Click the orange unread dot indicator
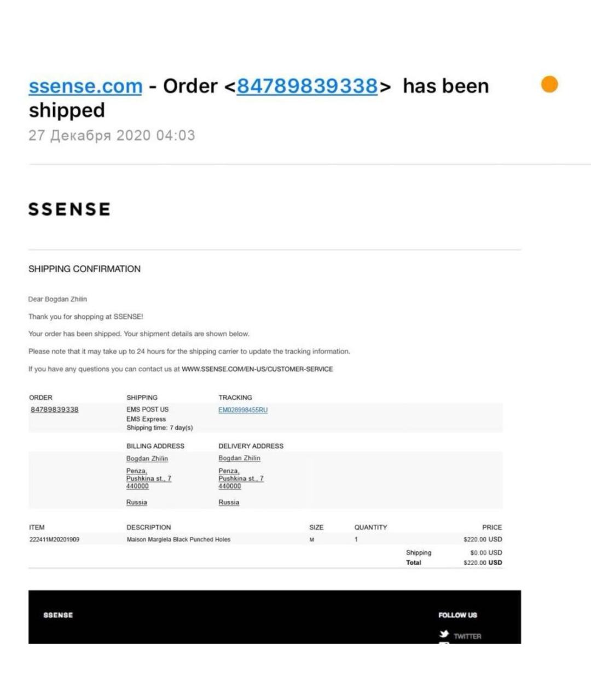The width and height of the screenshot is (591, 700). 549,84
